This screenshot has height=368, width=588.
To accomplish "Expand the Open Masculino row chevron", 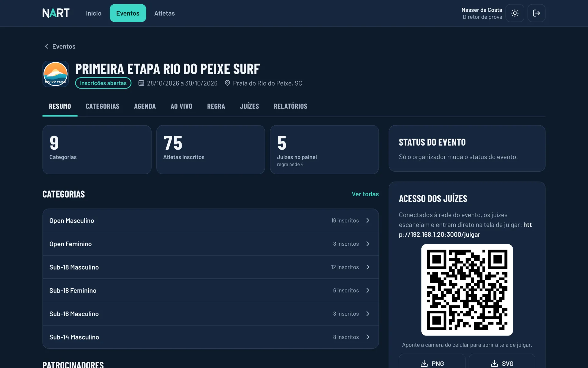I will click(368, 220).
